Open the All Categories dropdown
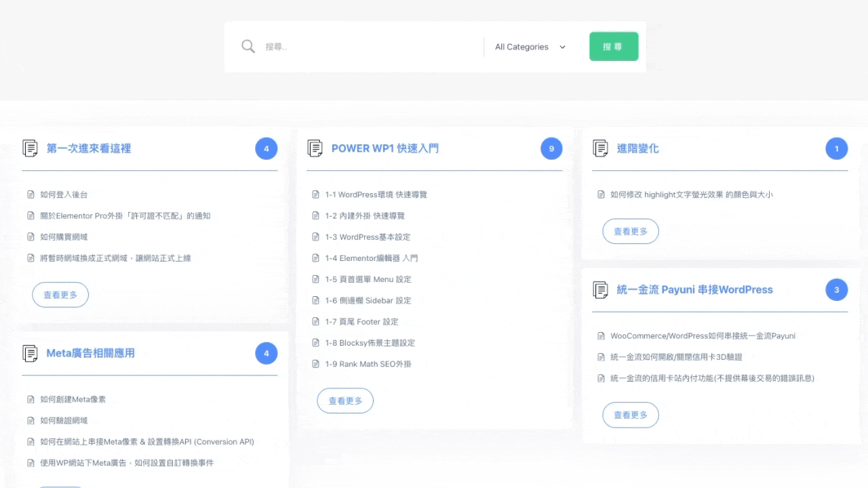 pos(521,46)
